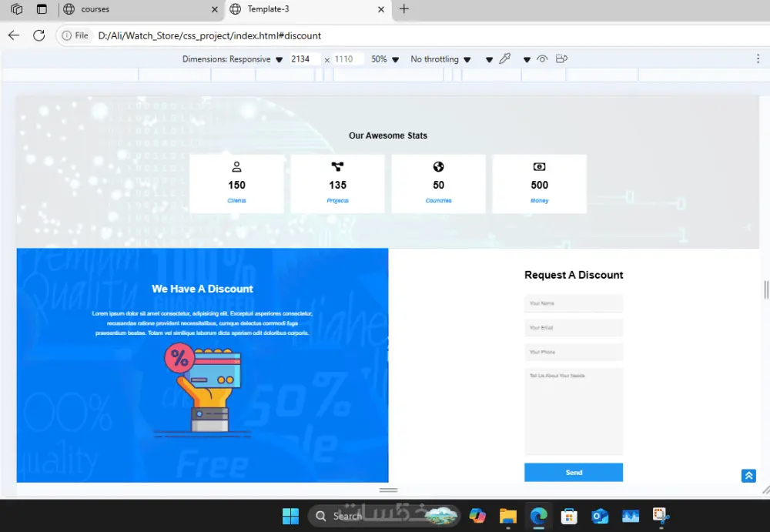770x532 pixels.
Task: Click the device posture icon in toolbar
Action: 561,59
